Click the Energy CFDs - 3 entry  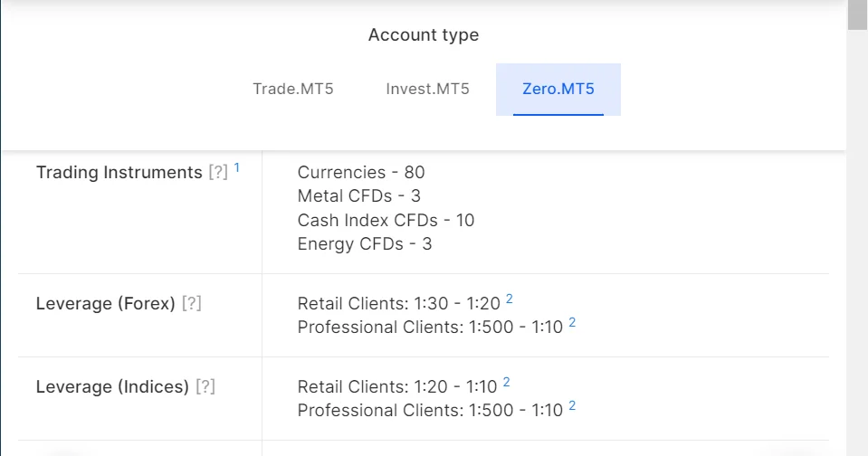click(x=364, y=243)
